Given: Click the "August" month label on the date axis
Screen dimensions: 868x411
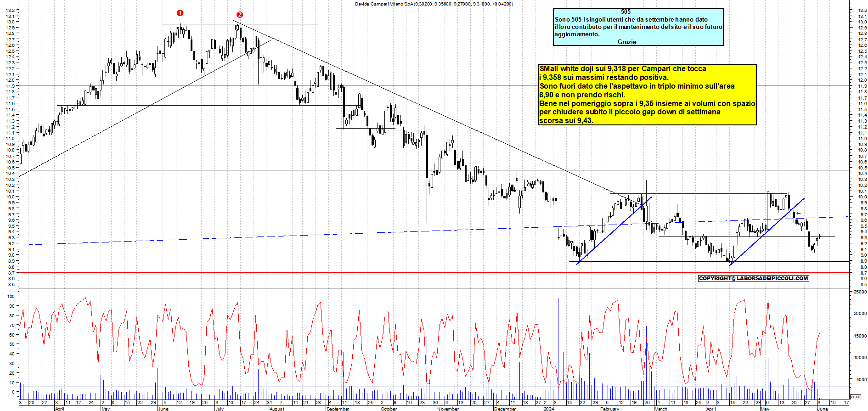Looking at the screenshot, I should (277, 409).
